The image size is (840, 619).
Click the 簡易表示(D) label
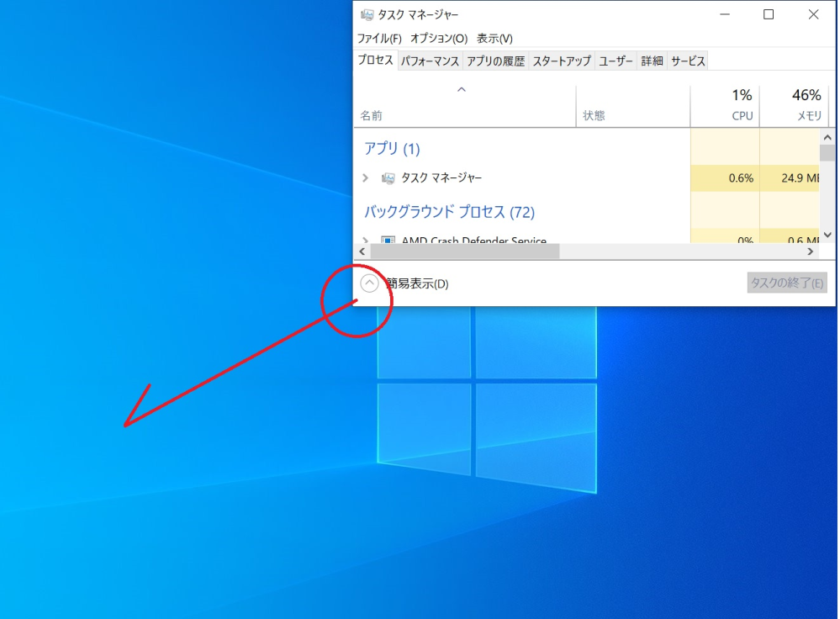pos(417,283)
